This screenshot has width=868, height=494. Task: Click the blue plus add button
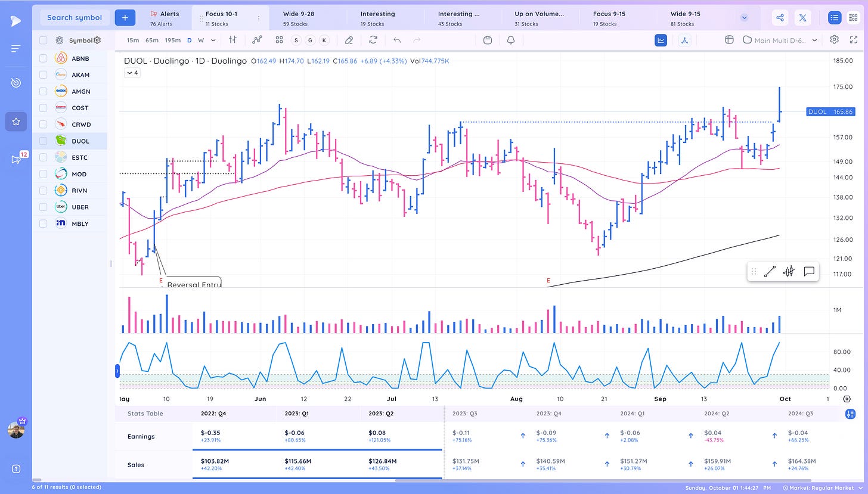(125, 18)
